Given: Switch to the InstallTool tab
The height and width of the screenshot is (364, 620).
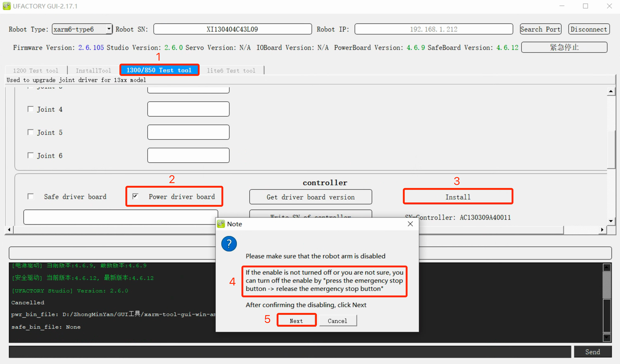Looking at the screenshot, I should (x=93, y=70).
